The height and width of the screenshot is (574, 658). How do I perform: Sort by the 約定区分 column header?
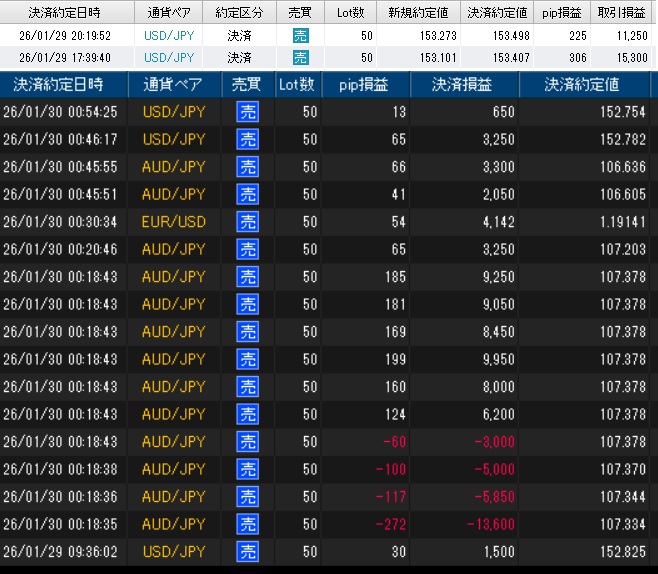pyautogui.click(x=240, y=12)
